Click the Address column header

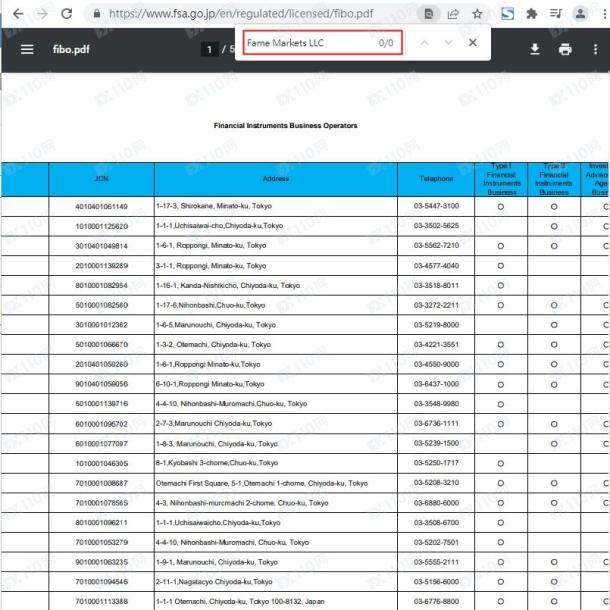click(x=276, y=179)
